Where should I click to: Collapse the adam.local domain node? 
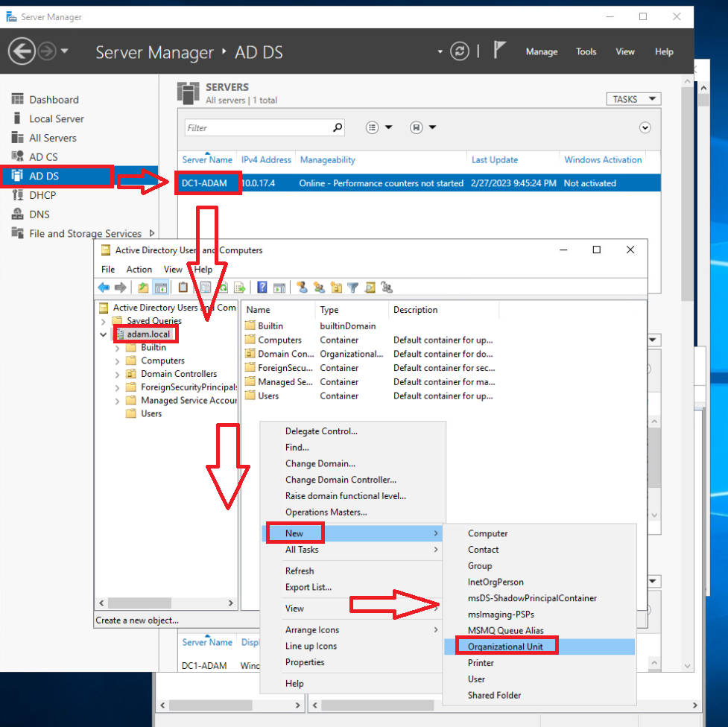[103, 334]
